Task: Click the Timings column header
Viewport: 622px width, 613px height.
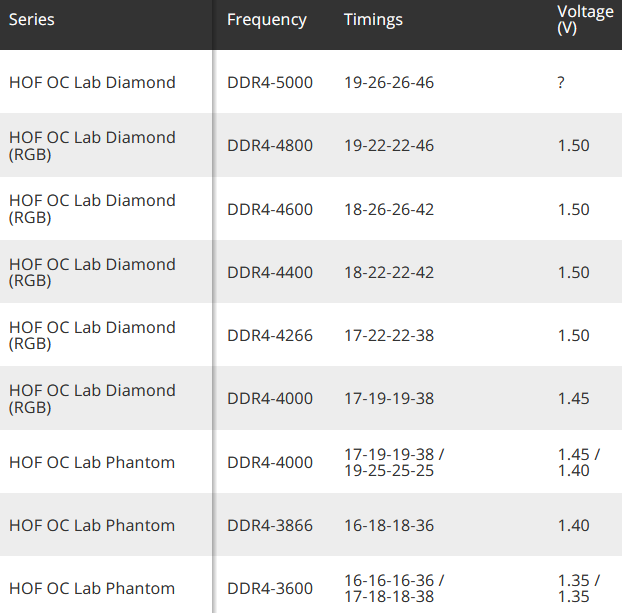Action: tap(373, 20)
